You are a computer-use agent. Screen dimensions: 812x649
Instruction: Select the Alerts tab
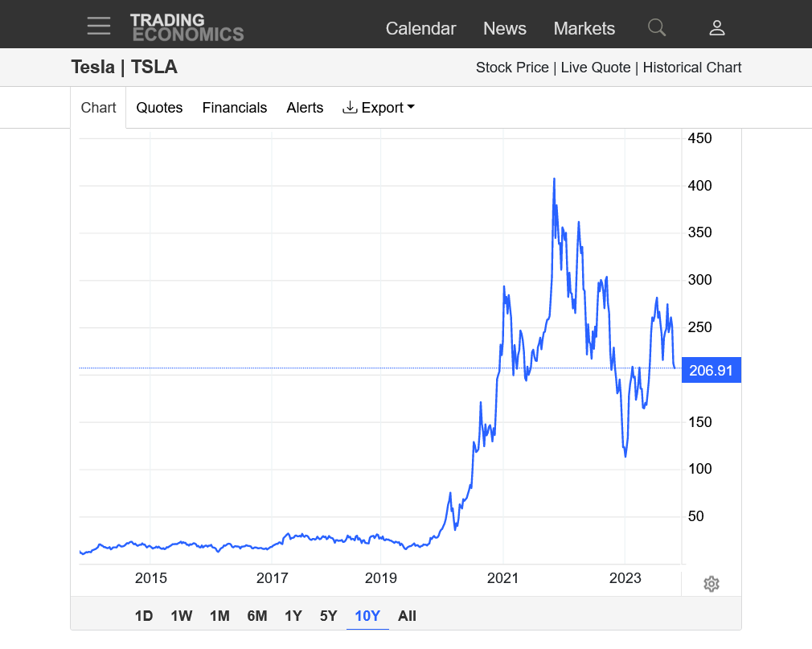(305, 108)
